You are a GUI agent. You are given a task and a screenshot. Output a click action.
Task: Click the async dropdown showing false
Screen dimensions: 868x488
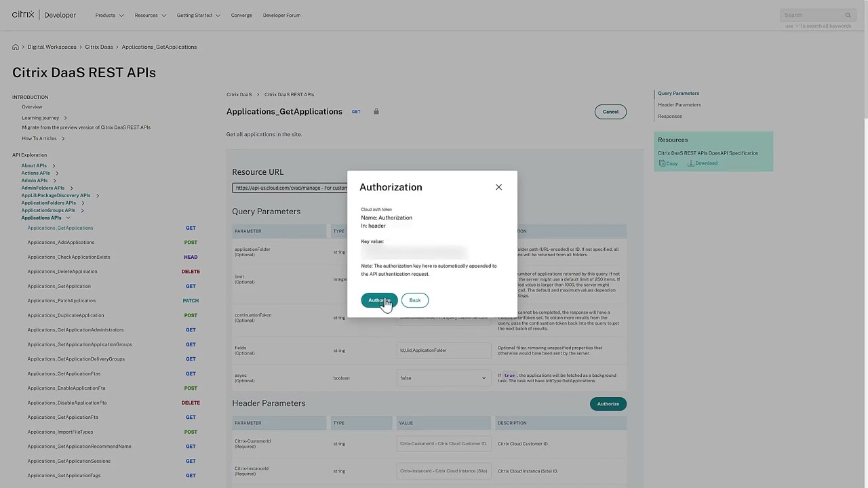(483, 378)
